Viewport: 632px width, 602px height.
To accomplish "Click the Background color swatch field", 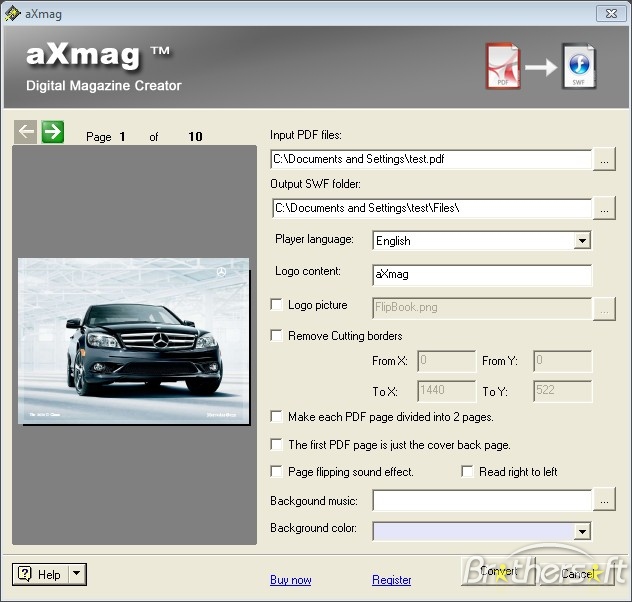I will (473, 531).
